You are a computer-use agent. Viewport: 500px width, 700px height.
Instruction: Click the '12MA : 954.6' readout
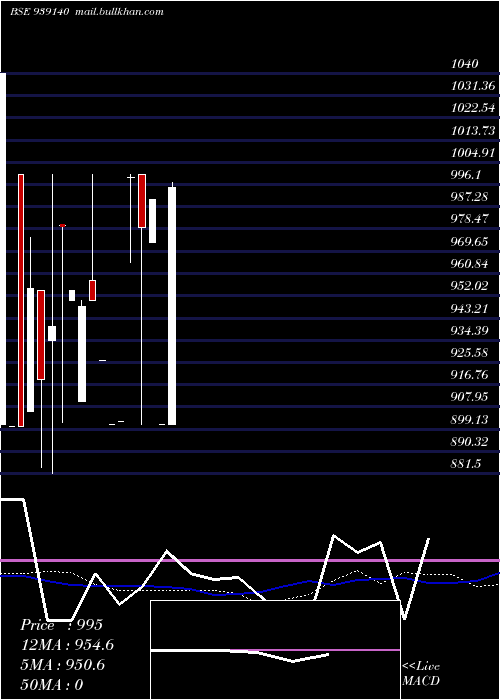coord(67,645)
